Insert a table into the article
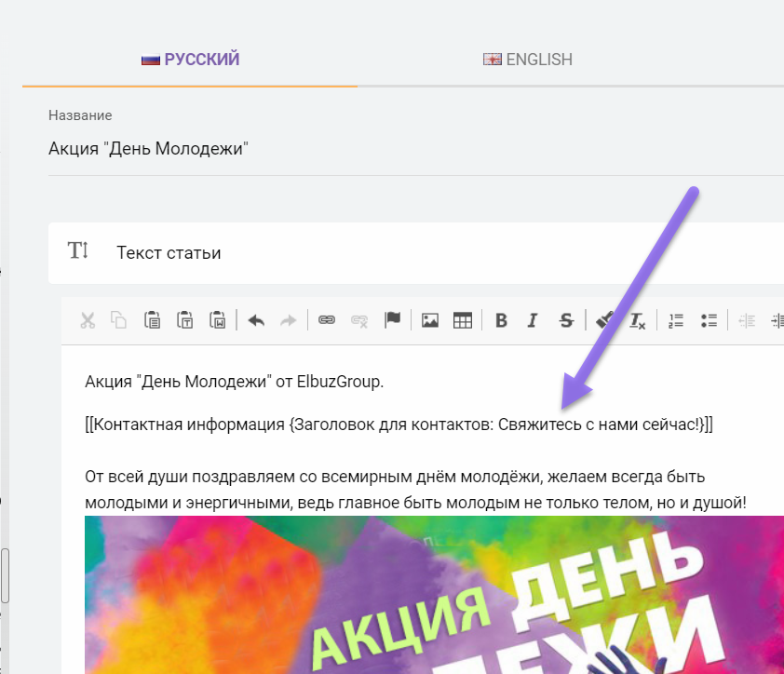This screenshot has width=784, height=674. (463, 321)
